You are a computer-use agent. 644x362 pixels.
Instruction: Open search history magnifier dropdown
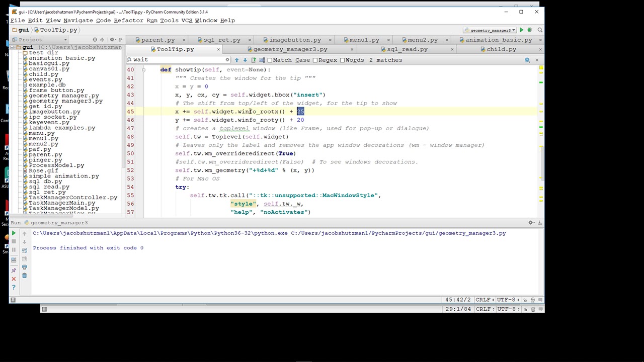(x=130, y=60)
